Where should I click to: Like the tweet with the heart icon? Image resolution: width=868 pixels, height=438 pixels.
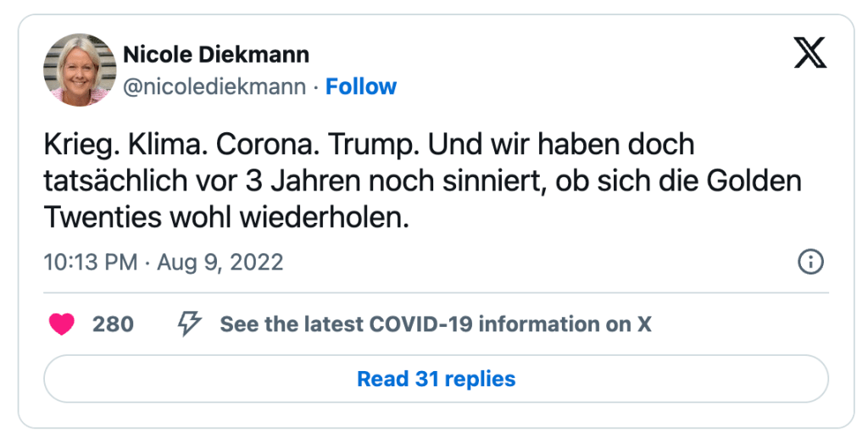[62, 324]
